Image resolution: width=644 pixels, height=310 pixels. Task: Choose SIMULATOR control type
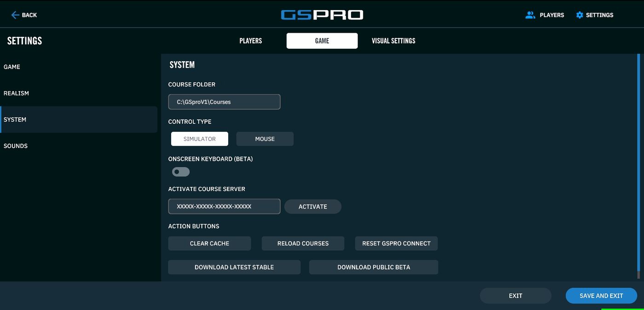[x=200, y=139]
